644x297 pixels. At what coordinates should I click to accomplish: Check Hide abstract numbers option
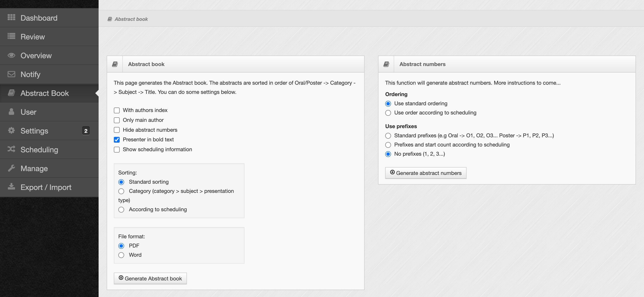tap(117, 130)
